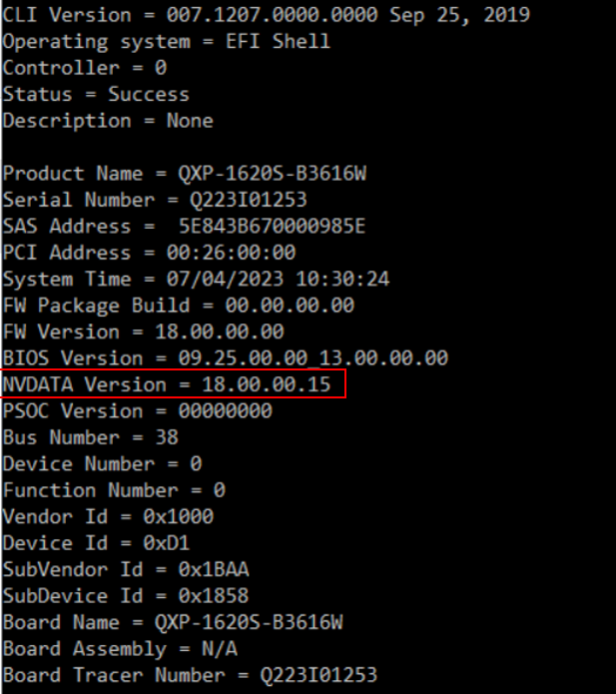Click the FW Package Build line
Screen dimensions: 616x694
tap(178, 305)
